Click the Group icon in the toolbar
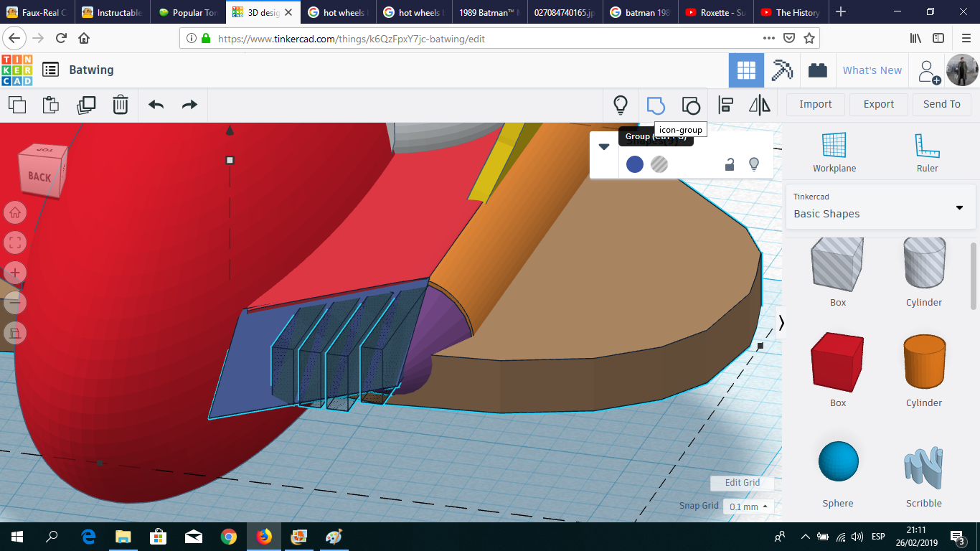This screenshot has height=551, width=980. (656, 104)
